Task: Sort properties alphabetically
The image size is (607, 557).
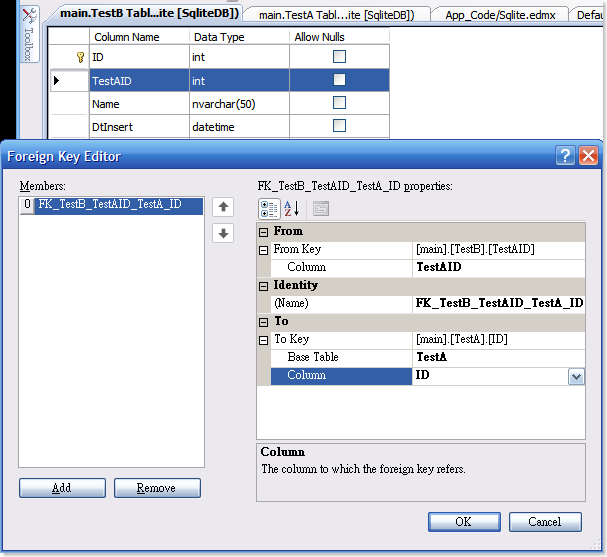Action: [x=292, y=209]
